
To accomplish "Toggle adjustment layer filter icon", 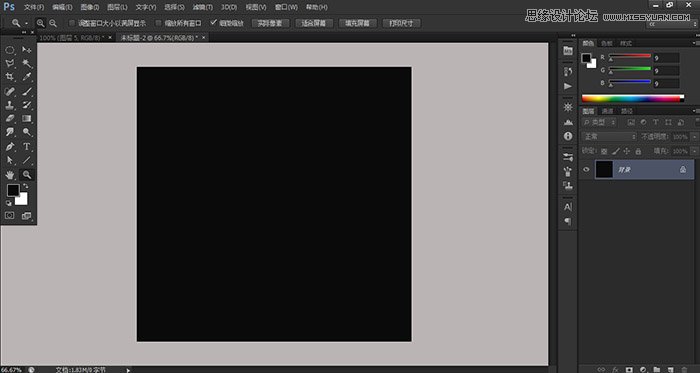I will click(x=643, y=122).
